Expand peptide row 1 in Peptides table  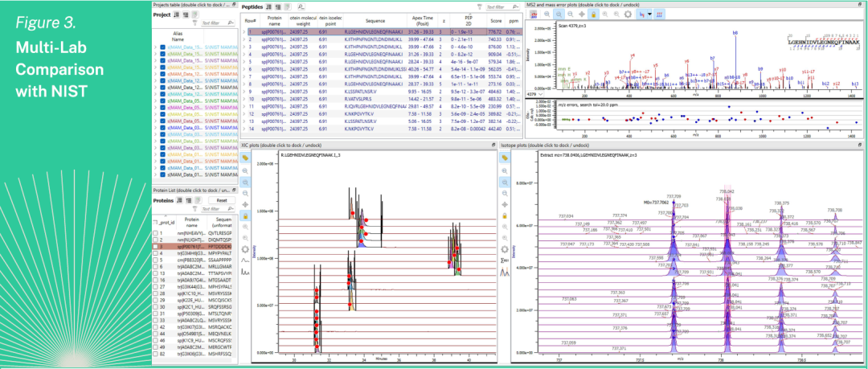[244, 32]
